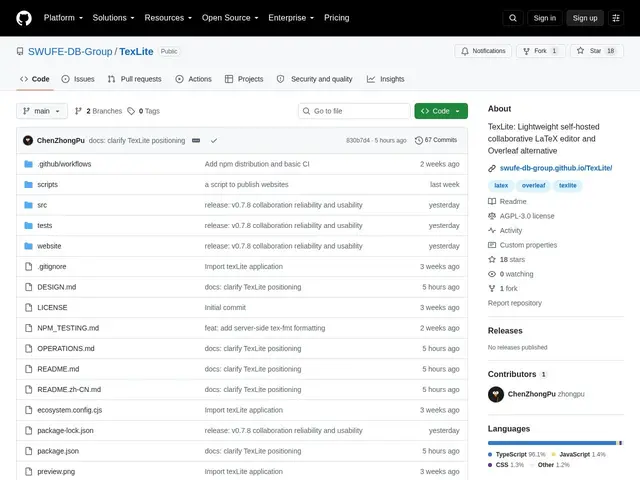Image resolution: width=640 pixels, height=480 pixels.
Task: Click the languages color bar
Action: tap(556, 443)
